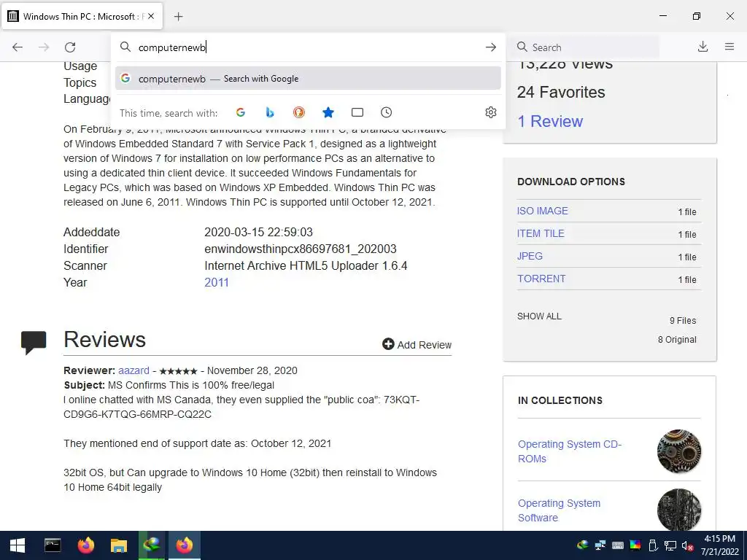Screen dimensions: 747x560
Task: Open the JPEG download option
Action: coord(530,256)
